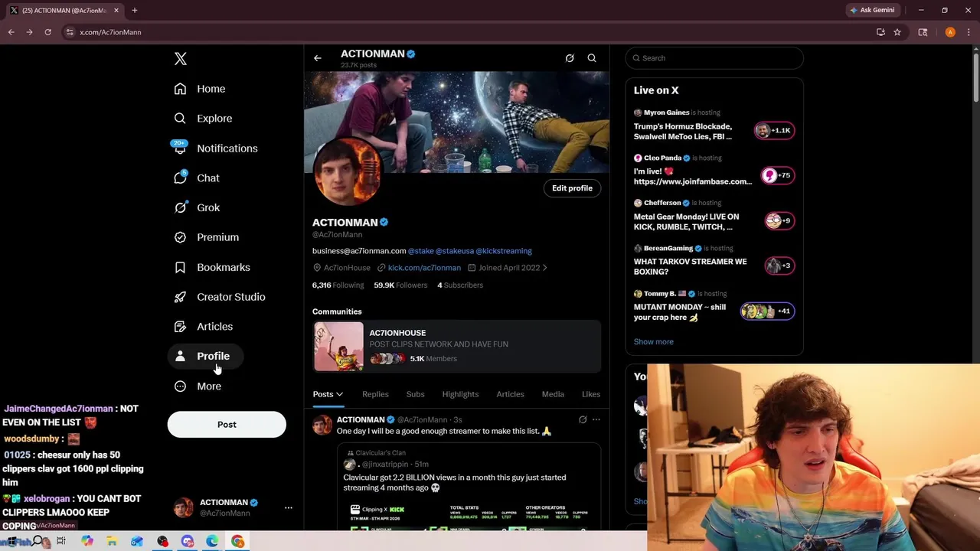Screen dimensions: 980x551
Task: Open Grok from the sidebar
Action: click(196, 208)
